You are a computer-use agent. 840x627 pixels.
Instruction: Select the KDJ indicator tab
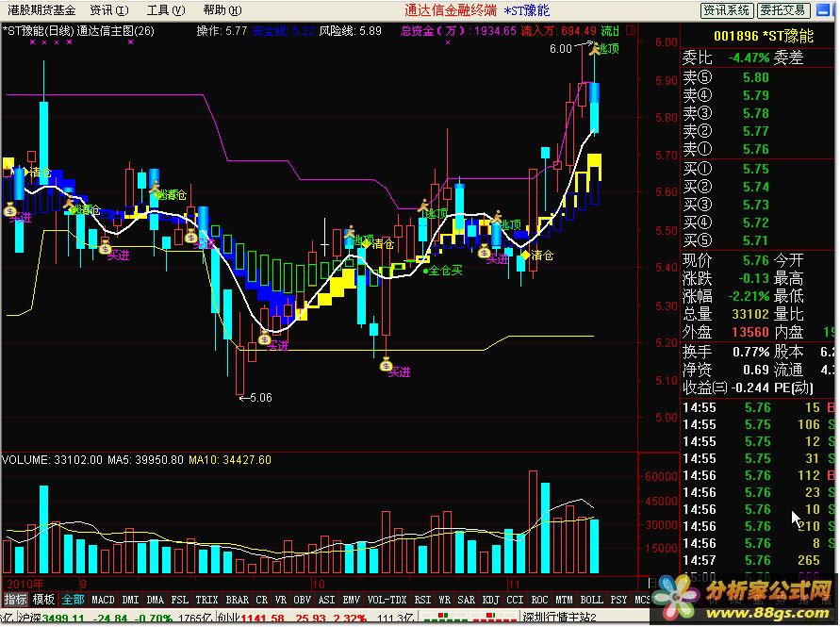(x=491, y=600)
